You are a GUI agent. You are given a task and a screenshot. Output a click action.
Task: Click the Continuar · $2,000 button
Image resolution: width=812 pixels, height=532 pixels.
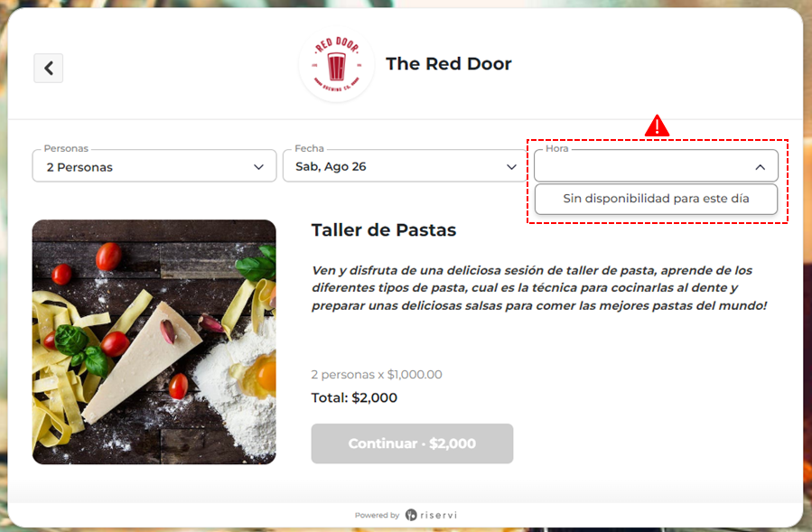[x=412, y=443]
